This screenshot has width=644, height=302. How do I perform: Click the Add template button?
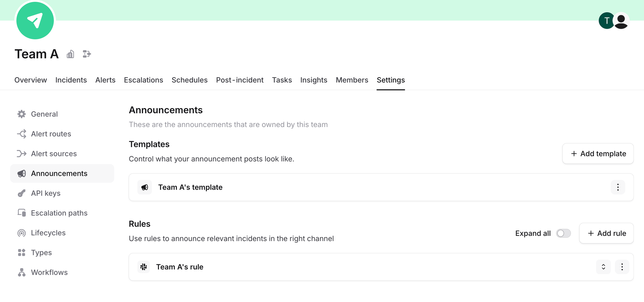(598, 154)
